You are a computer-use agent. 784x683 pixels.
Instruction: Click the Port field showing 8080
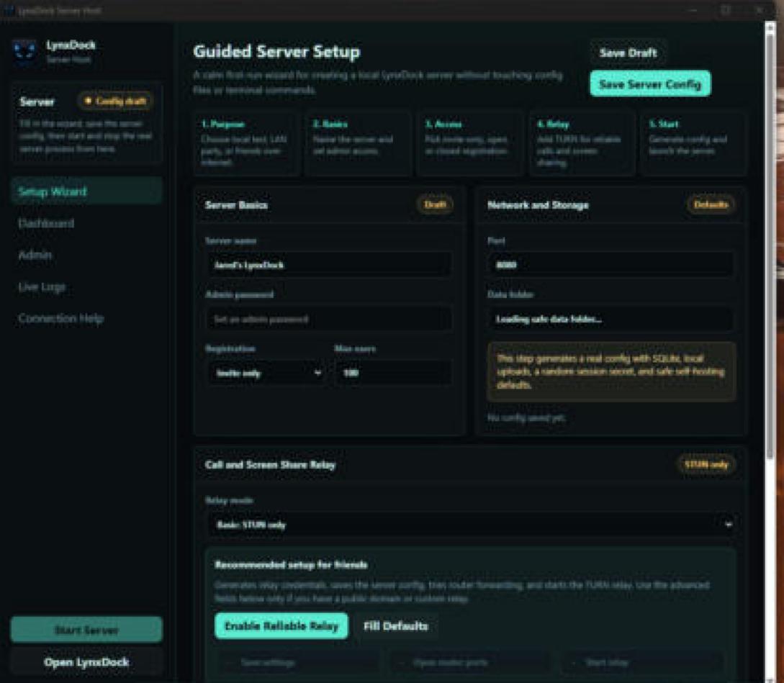pyautogui.click(x=610, y=265)
